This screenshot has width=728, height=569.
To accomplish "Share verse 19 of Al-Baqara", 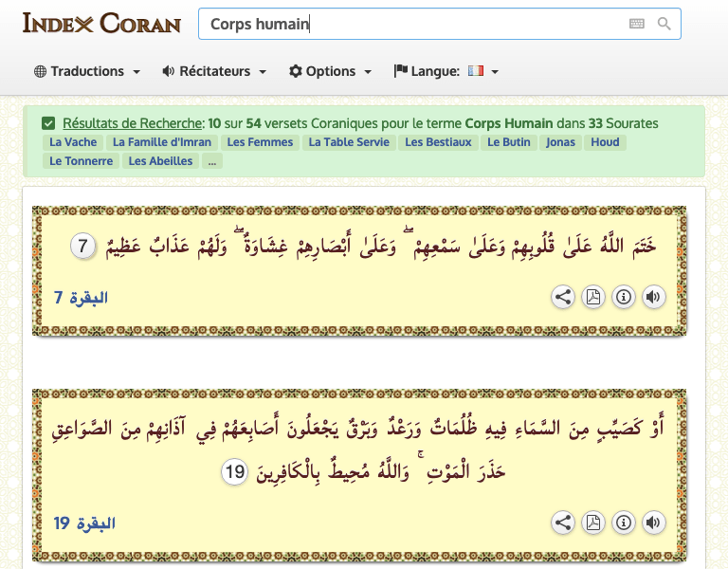I will pyautogui.click(x=563, y=523).
